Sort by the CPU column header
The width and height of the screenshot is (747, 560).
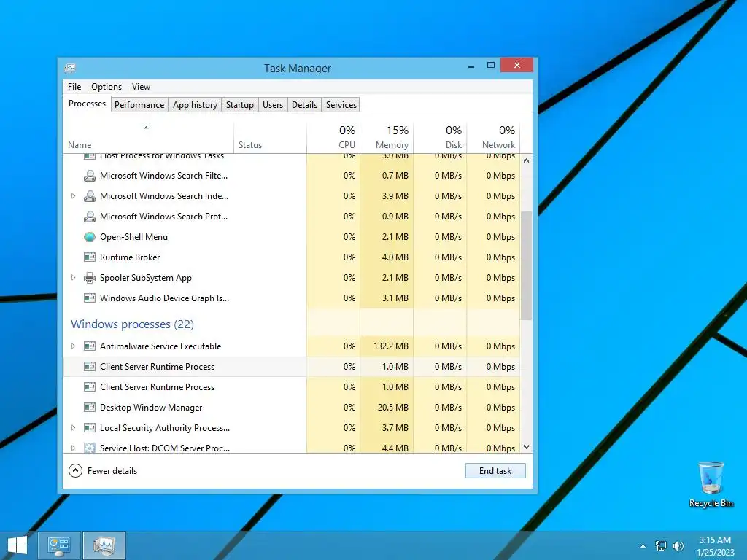pyautogui.click(x=333, y=138)
